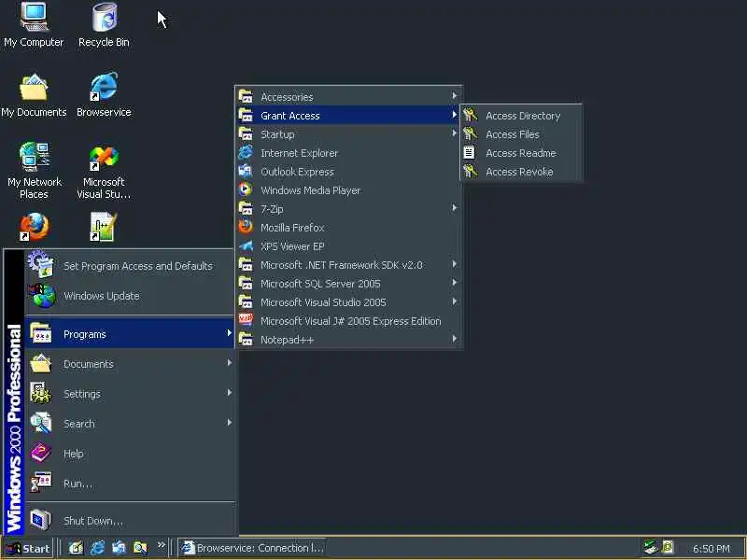Switch to Browservice: Connection taskbar button

point(253,548)
